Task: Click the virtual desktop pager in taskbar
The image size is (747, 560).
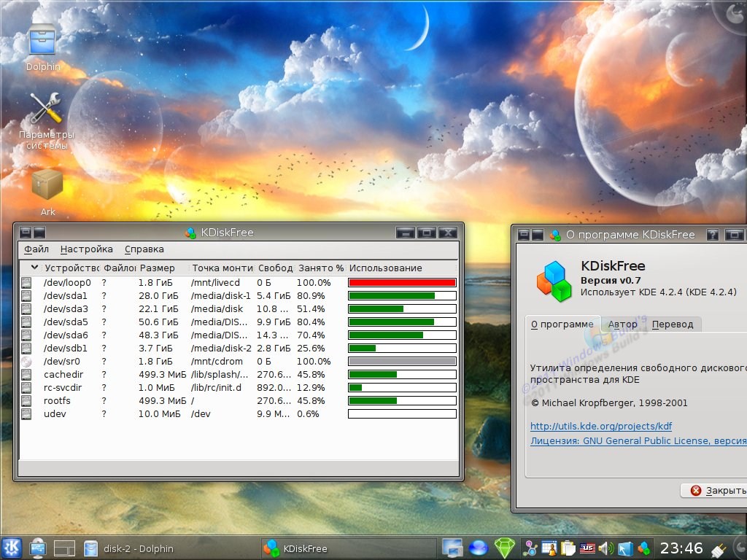Action: 64,548
